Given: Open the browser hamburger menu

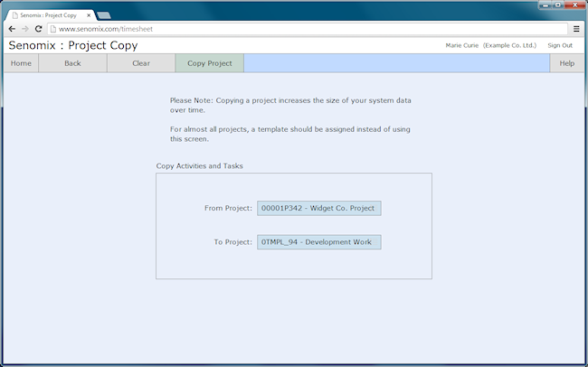Looking at the screenshot, I should (576, 29).
